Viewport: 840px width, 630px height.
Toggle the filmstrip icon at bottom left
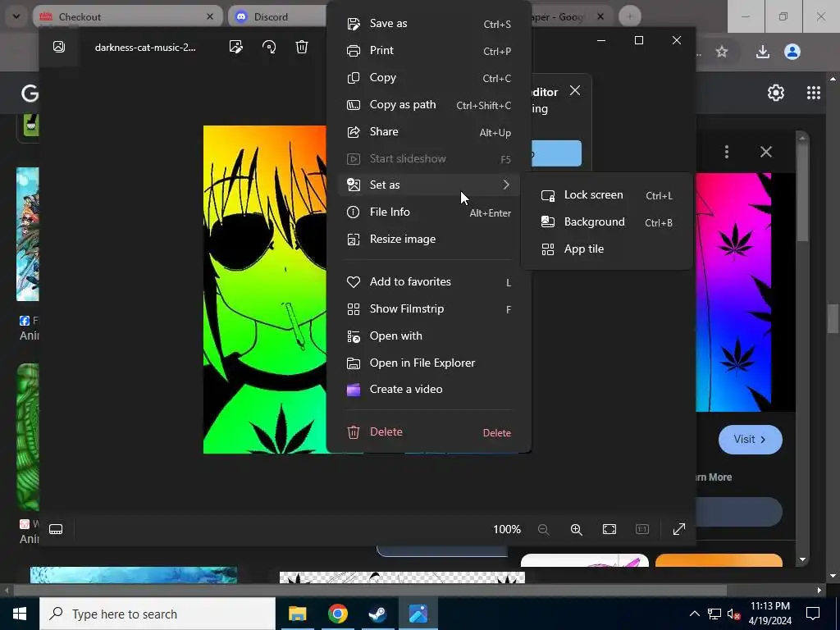pos(56,529)
